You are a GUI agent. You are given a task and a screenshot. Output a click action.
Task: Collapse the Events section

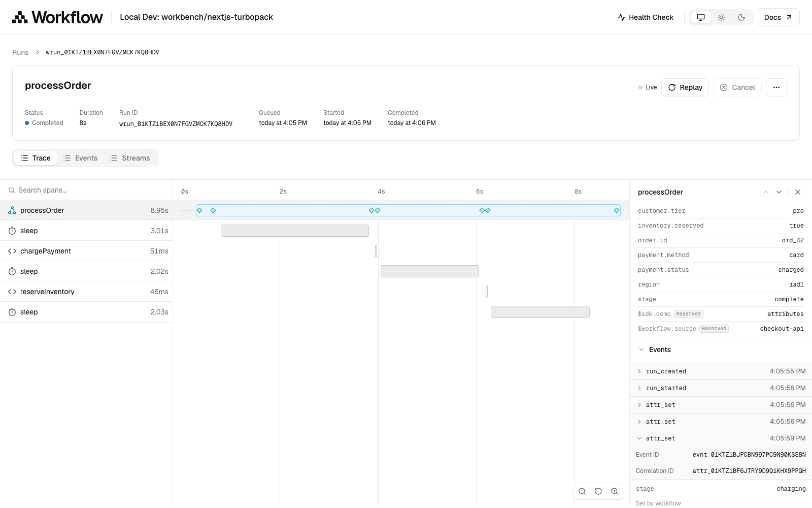tap(721, 350)
